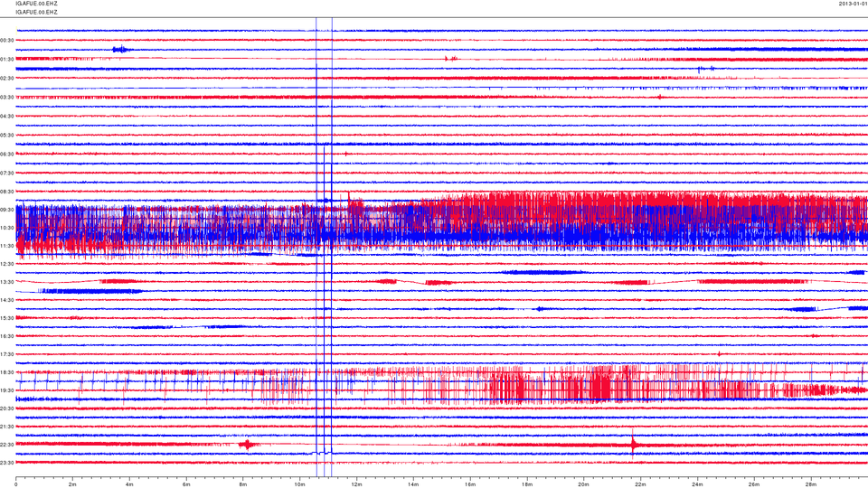This screenshot has width=868, height=488.
Task: Click the red event near 8m on 22:30 trace
Action: pyautogui.click(x=248, y=445)
